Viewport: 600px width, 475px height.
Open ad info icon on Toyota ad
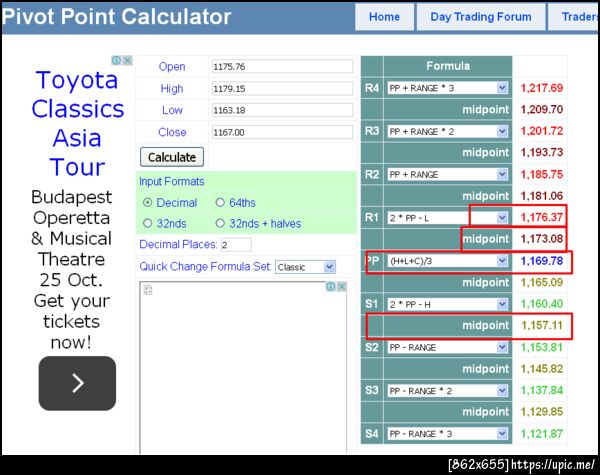point(117,60)
